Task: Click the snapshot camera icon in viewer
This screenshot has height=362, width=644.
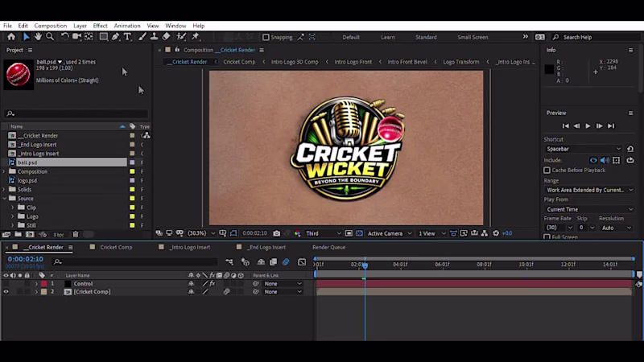Action: 276,233
